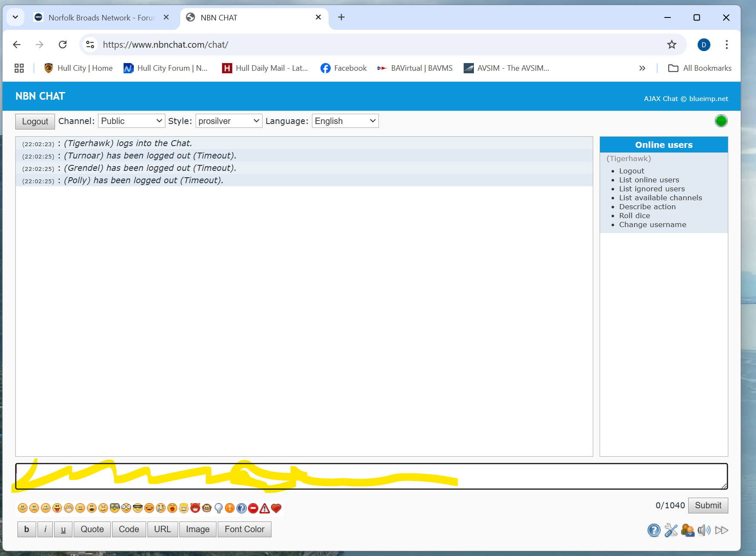Select Roll dice in user menu
The width and height of the screenshot is (756, 556).
coord(634,216)
